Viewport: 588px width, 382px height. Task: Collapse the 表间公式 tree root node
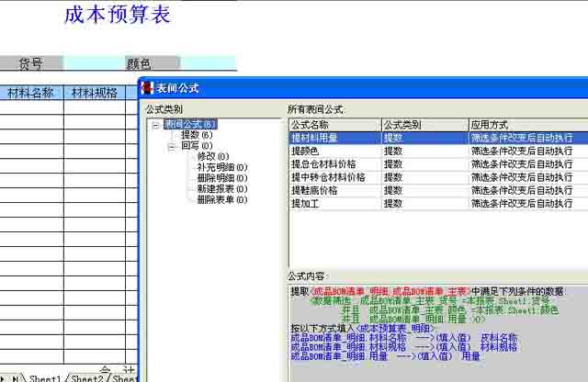coord(156,124)
